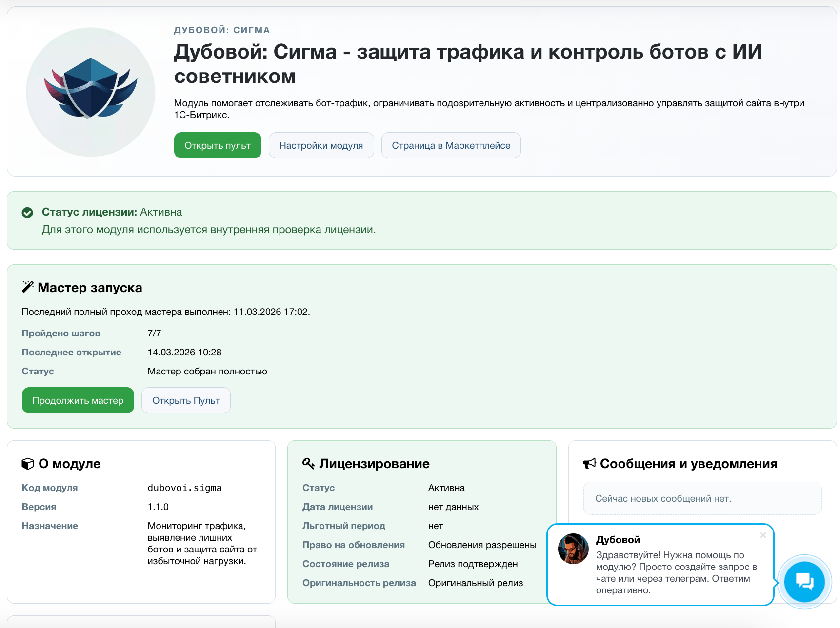The height and width of the screenshot is (628, 840).
Task: Click the small ДУБОВОЙ: СИГМА caption
Action: coord(222,30)
